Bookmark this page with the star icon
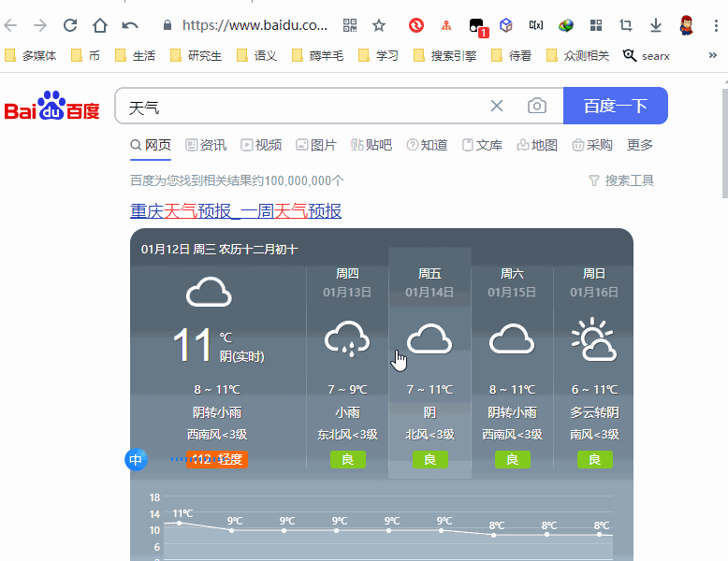Viewport: 728px width, 561px height. point(379,25)
